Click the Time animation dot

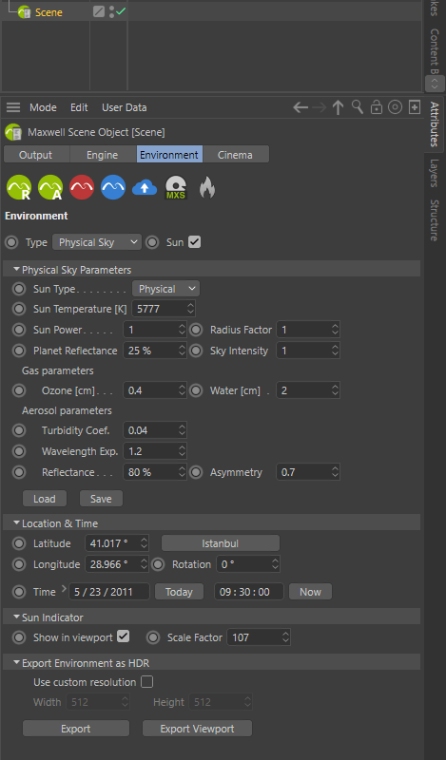[x=19, y=592]
